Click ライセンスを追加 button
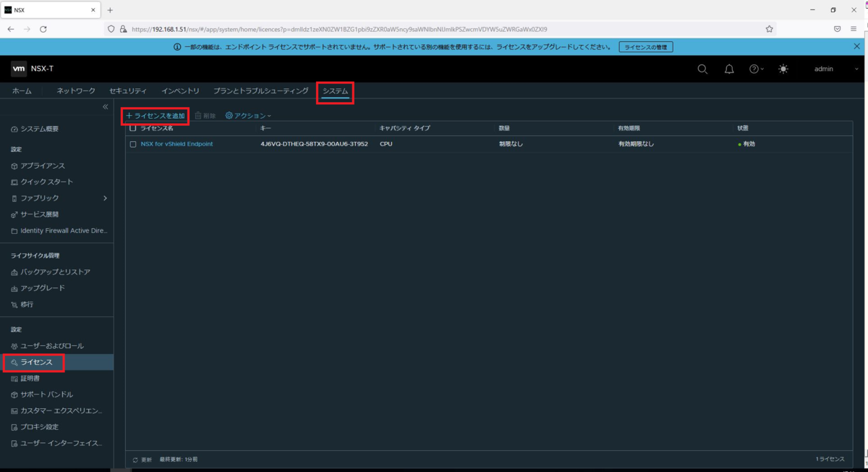The image size is (868, 472). (x=156, y=115)
